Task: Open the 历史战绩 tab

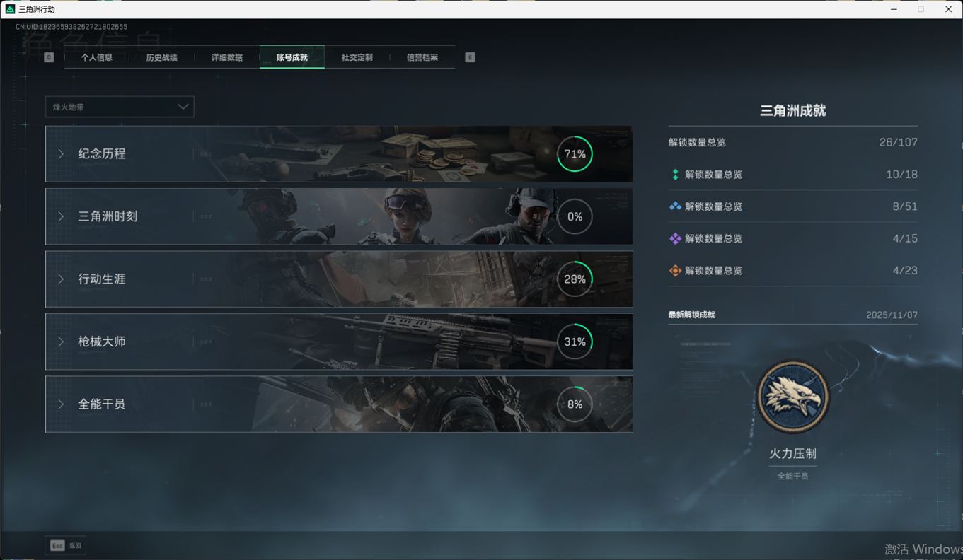Action: (x=162, y=57)
